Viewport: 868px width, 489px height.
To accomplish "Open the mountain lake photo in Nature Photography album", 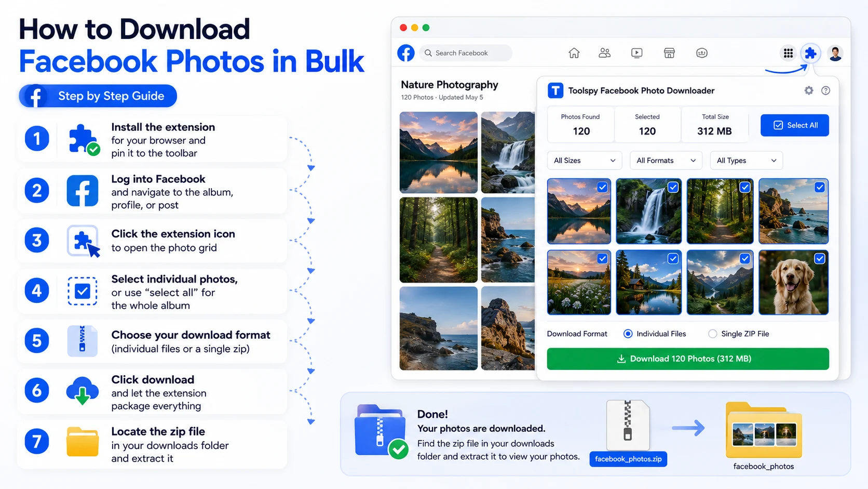I will coord(439,152).
